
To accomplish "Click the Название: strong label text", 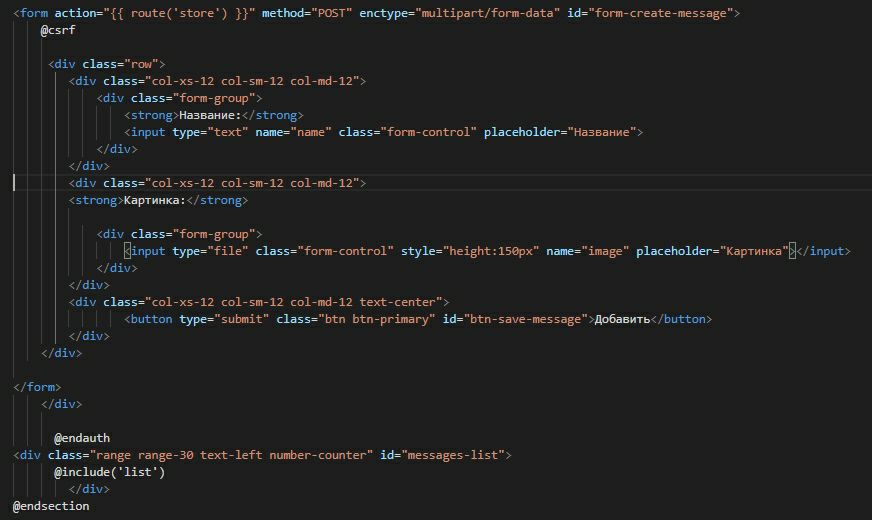I will coord(210,115).
